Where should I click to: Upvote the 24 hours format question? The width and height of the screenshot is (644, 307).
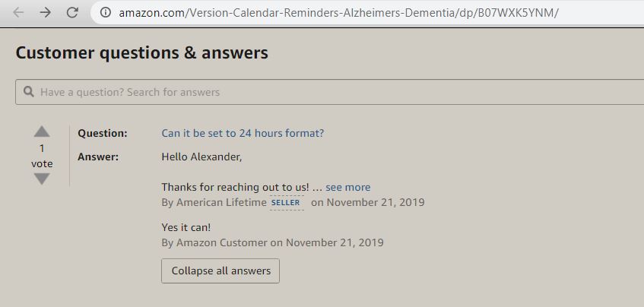(x=42, y=131)
